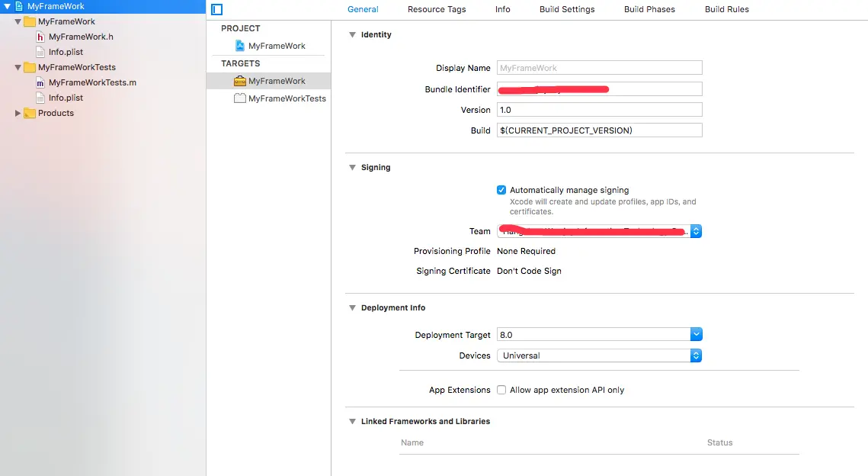Viewport: 868px width, 476px height.
Task: Open the Devices Universal dropdown
Action: pos(600,355)
